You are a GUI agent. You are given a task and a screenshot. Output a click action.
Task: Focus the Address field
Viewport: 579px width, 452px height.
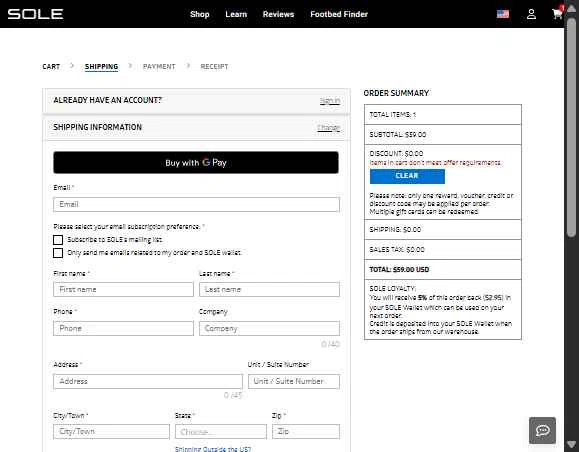[x=148, y=381]
